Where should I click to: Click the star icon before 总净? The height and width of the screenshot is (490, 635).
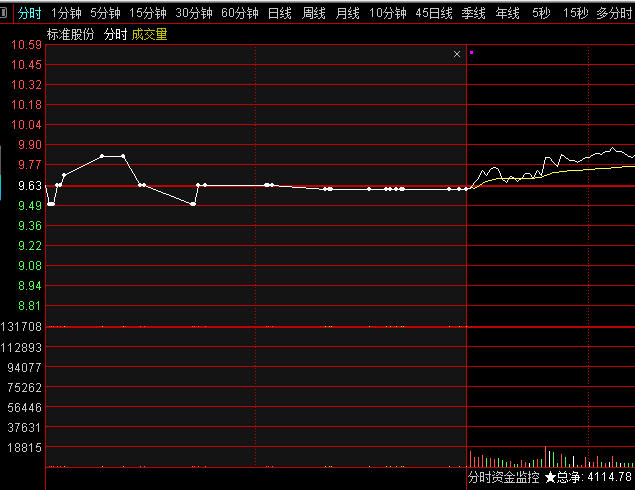tap(550, 479)
